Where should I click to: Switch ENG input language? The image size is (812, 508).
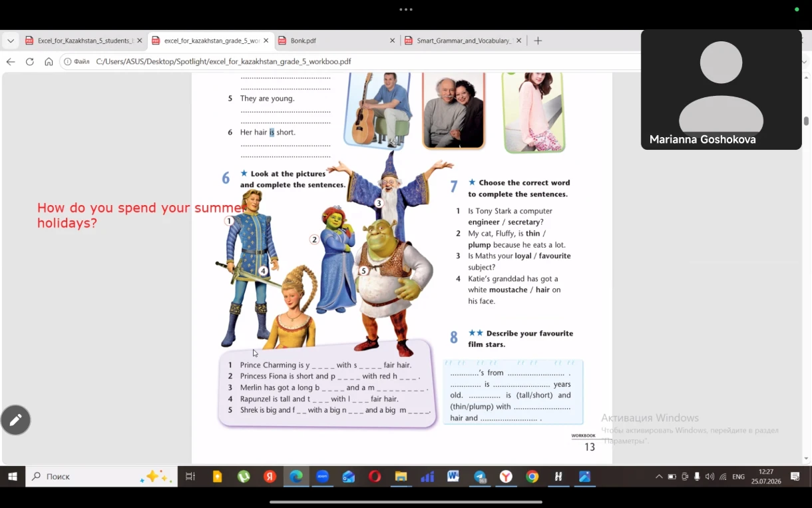point(738,477)
